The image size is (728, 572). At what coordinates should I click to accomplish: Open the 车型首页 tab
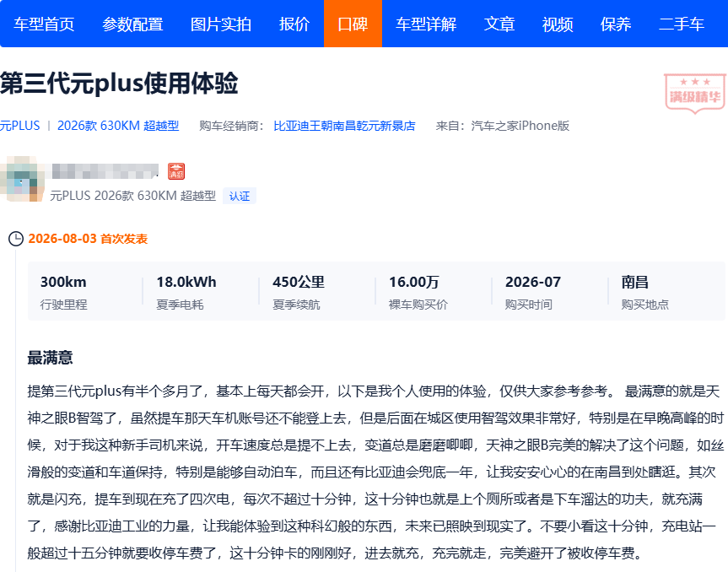[x=44, y=24]
